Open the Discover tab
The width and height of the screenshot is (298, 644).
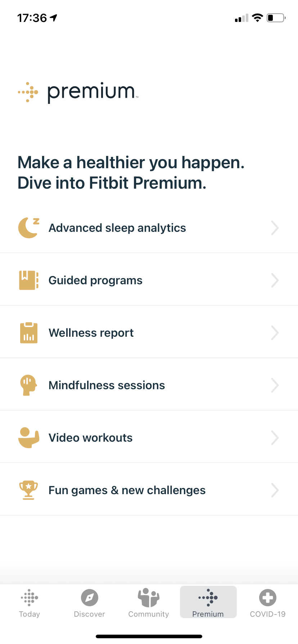click(x=89, y=603)
